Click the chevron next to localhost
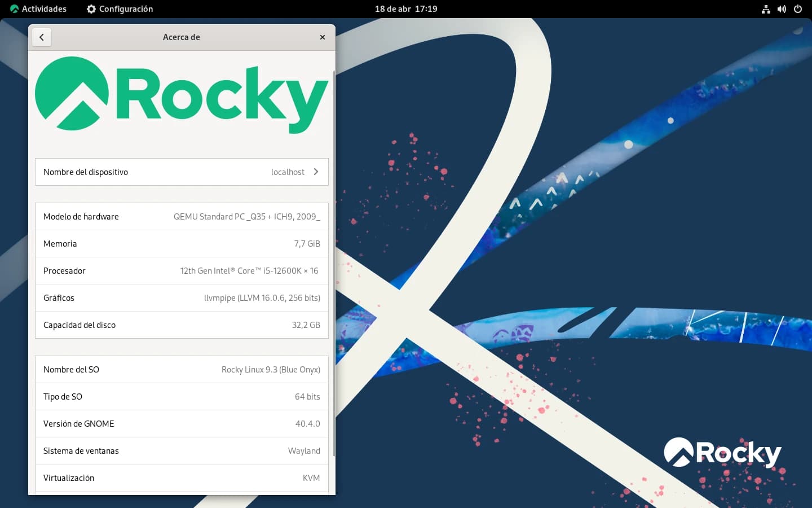The height and width of the screenshot is (508, 812). pos(316,172)
